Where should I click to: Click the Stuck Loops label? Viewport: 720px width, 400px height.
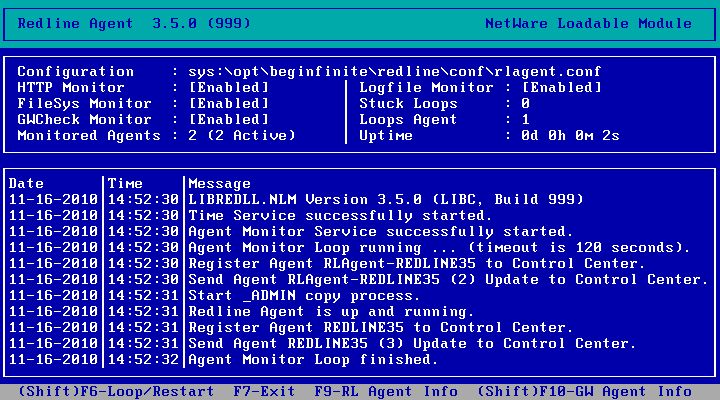pyautogui.click(x=408, y=104)
